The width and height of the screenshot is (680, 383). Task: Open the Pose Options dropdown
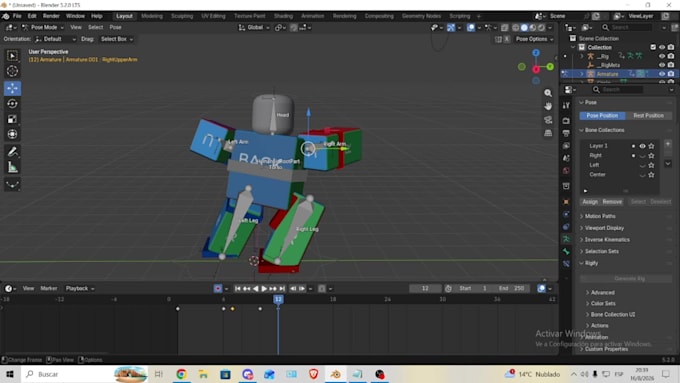click(534, 39)
